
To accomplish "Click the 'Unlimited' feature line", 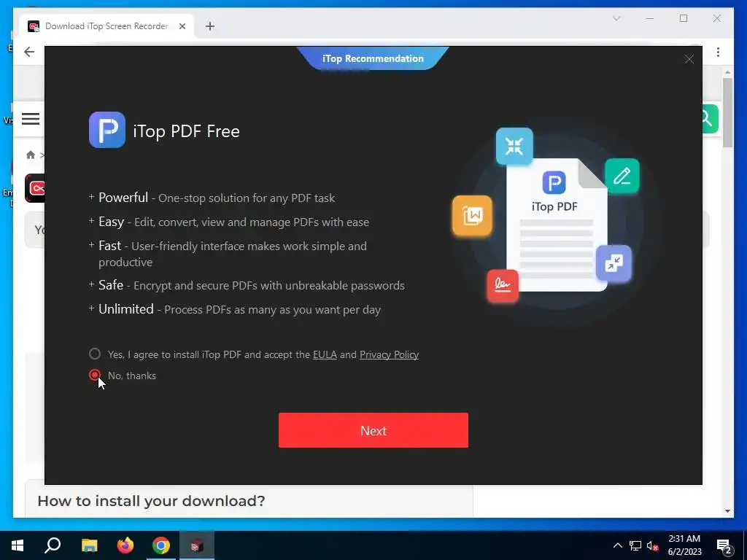I will click(235, 309).
